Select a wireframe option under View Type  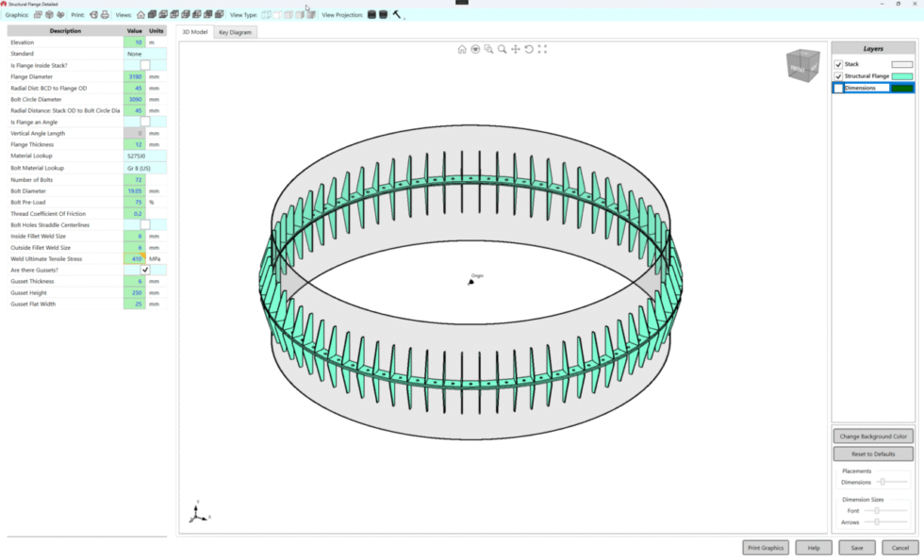(x=267, y=14)
